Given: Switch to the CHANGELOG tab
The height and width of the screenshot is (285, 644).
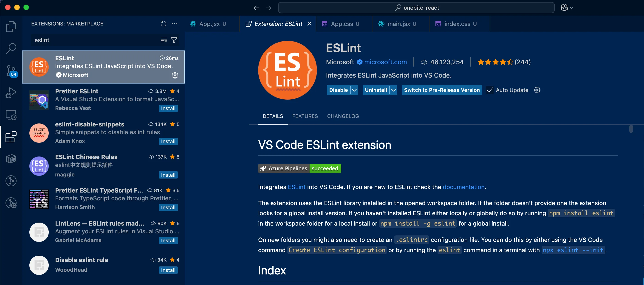Looking at the screenshot, I should coord(343,116).
